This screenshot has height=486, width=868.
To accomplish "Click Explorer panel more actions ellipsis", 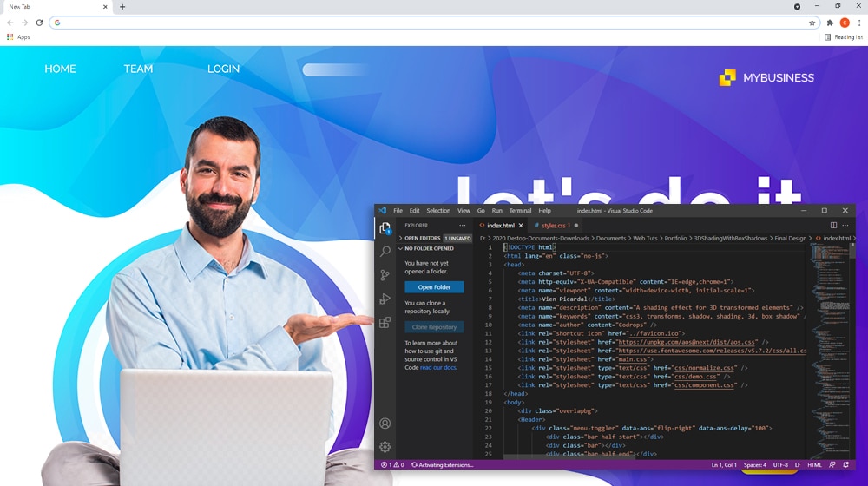I will (463, 226).
